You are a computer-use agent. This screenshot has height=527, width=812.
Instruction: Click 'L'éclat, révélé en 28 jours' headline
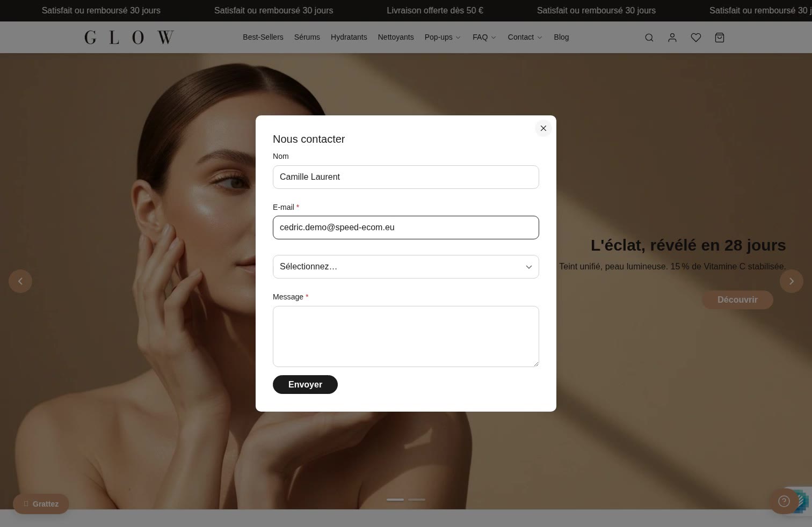coord(688,245)
